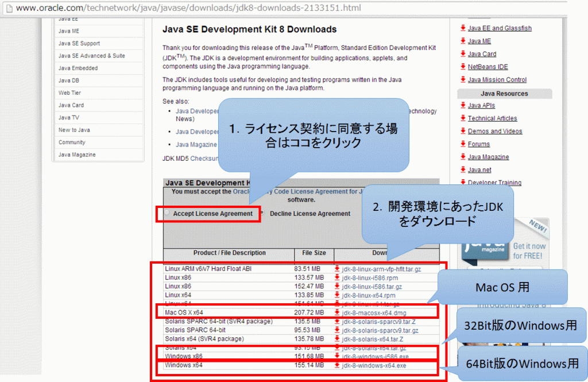The width and height of the screenshot is (588, 382).
Task: Open New to Java in left navigation
Action: coord(74,130)
